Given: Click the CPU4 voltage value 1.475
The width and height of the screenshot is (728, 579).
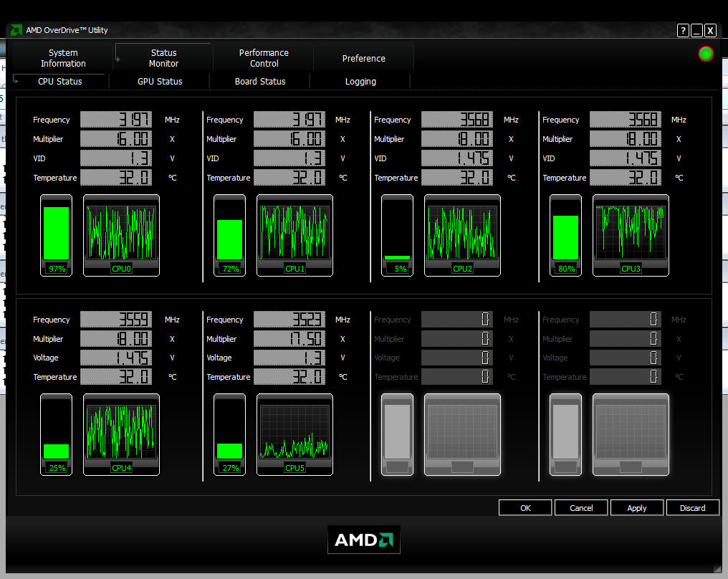Looking at the screenshot, I should [x=116, y=358].
